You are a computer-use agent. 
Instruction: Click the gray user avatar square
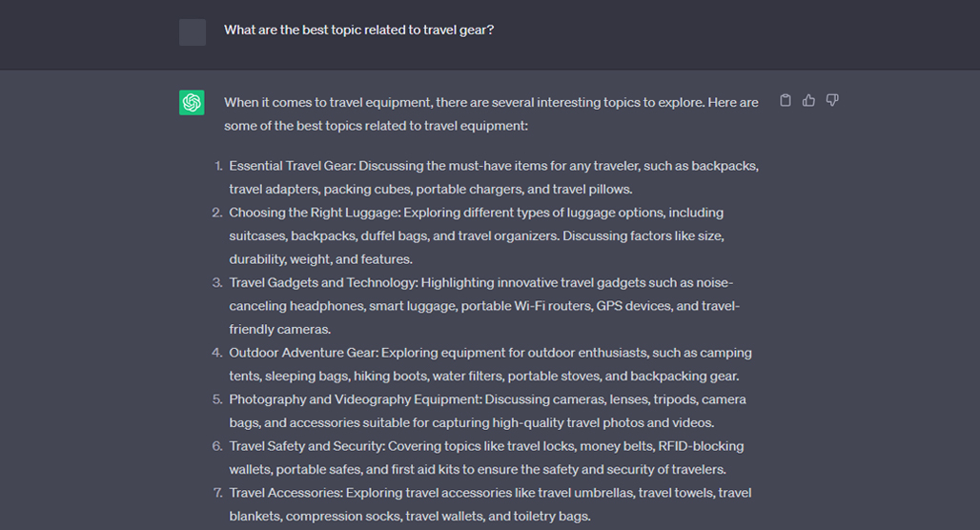click(x=193, y=32)
